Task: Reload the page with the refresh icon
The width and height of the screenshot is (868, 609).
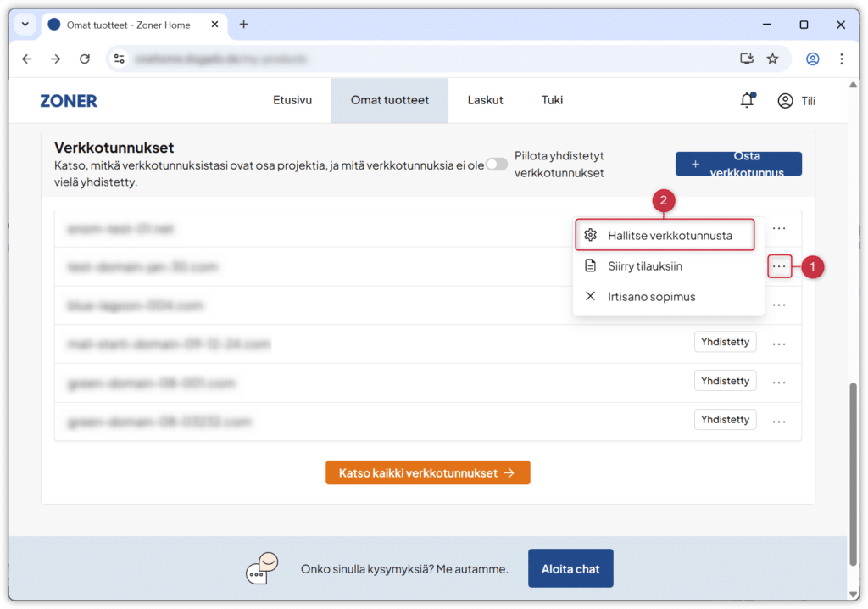Action: 85,59
